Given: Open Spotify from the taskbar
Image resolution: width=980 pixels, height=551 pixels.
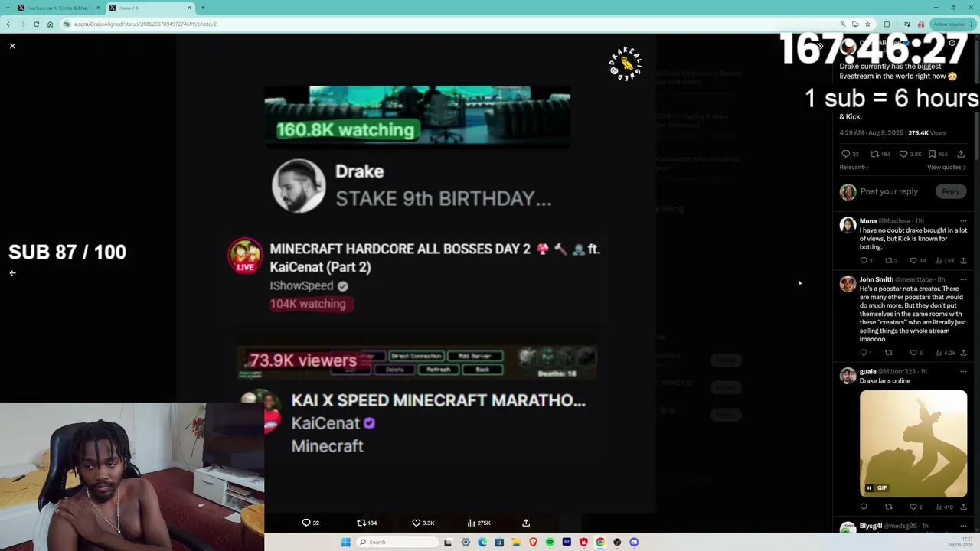Looking at the screenshot, I should [x=550, y=542].
